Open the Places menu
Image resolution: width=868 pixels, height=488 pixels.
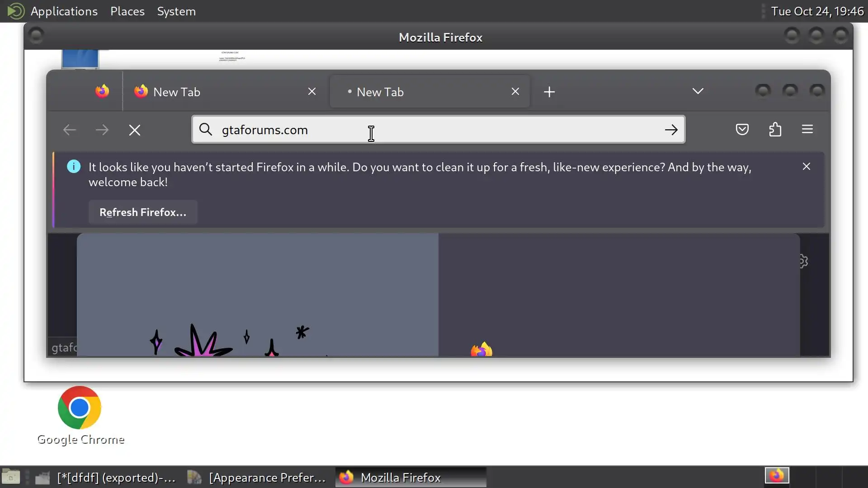click(x=127, y=11)
